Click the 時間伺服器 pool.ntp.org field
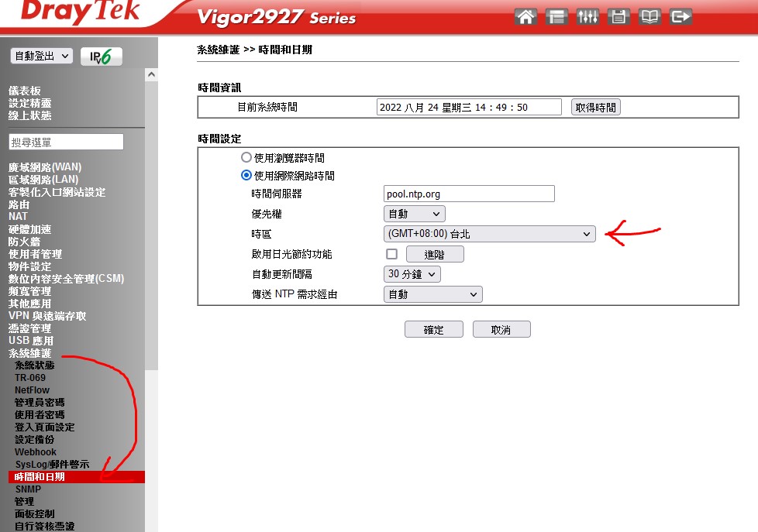The width and height of the screenshot is (758, 532). coord(469,194)
